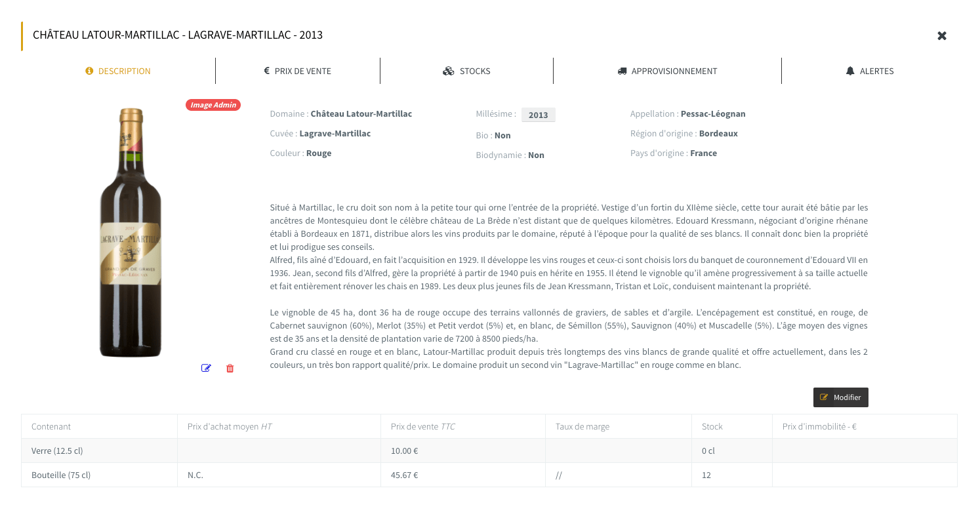
Task: Click the Rouge colour value
Action: click(x=319, y=153)
